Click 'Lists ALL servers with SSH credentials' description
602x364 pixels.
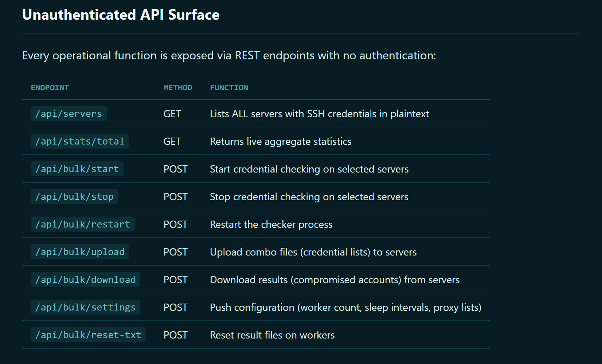(x=319, y=114)
